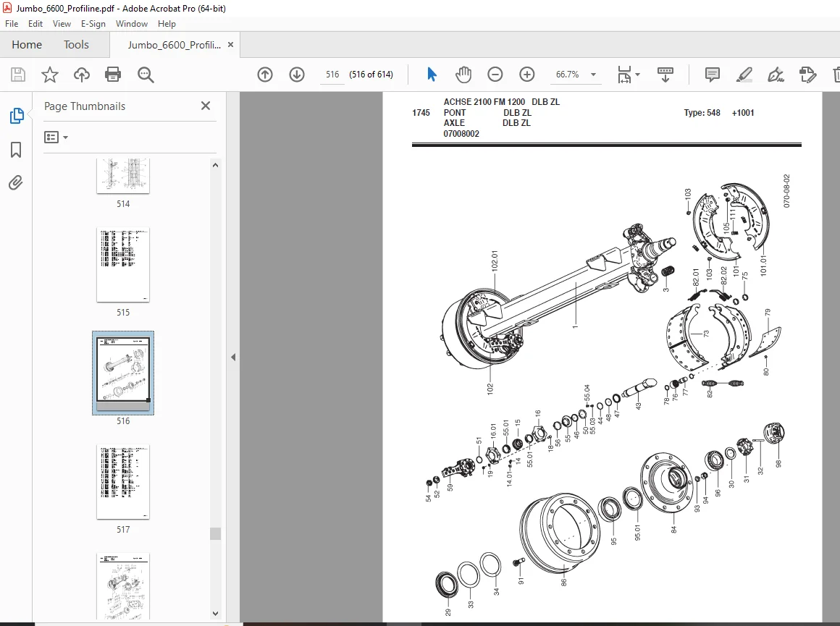
Task: Open the Attachments paperclip panel
Action: (16, 183)
